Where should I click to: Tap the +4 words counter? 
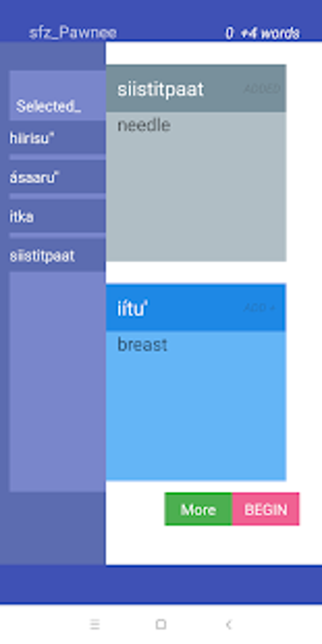pyautogui.click(x=270, y=33)
